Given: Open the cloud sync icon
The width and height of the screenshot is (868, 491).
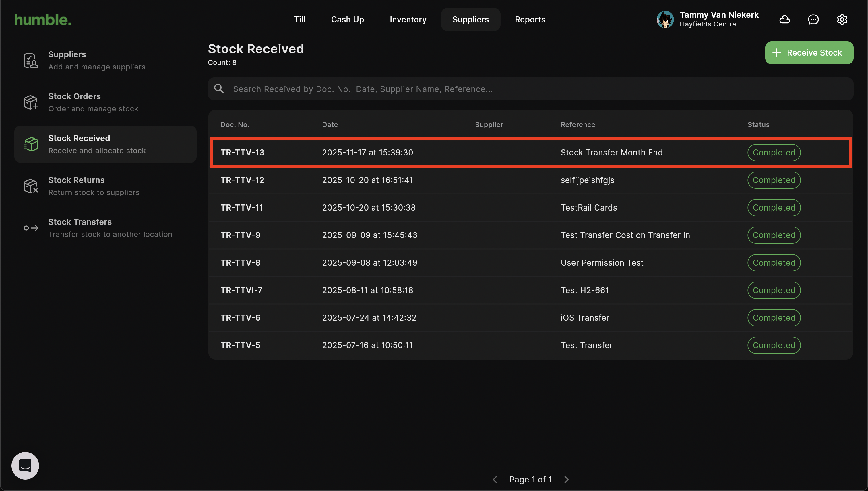Looking at the screenshot, I should pos(785,20).
